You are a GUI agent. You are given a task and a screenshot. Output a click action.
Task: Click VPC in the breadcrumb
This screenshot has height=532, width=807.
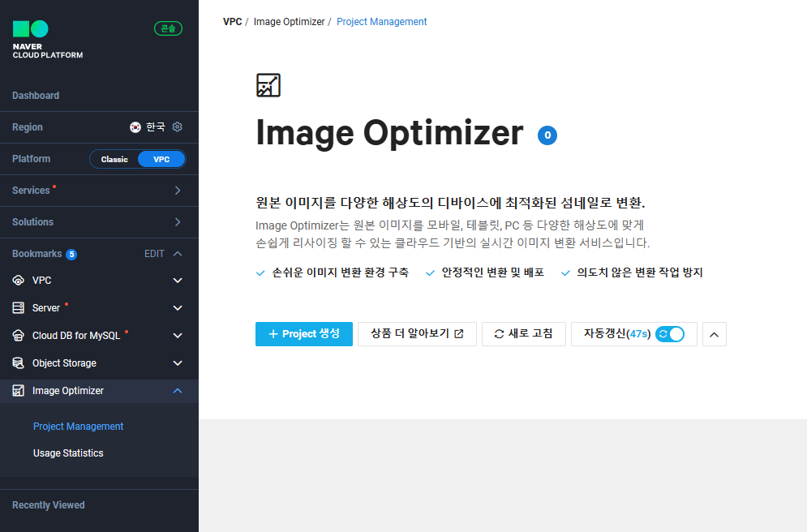[x=232, y=22]
